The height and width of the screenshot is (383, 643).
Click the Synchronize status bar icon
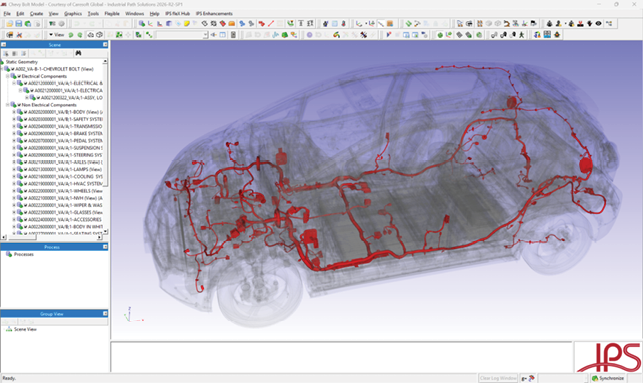[x=595, y=378]
